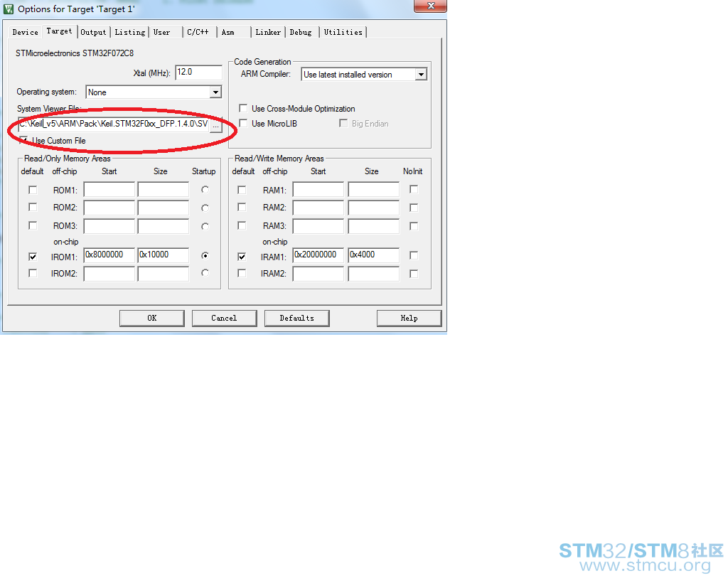Select the IROM2 Startup radio button
Image resolution: width=728 pixels, height=583 pixels.
click(205, 272)
